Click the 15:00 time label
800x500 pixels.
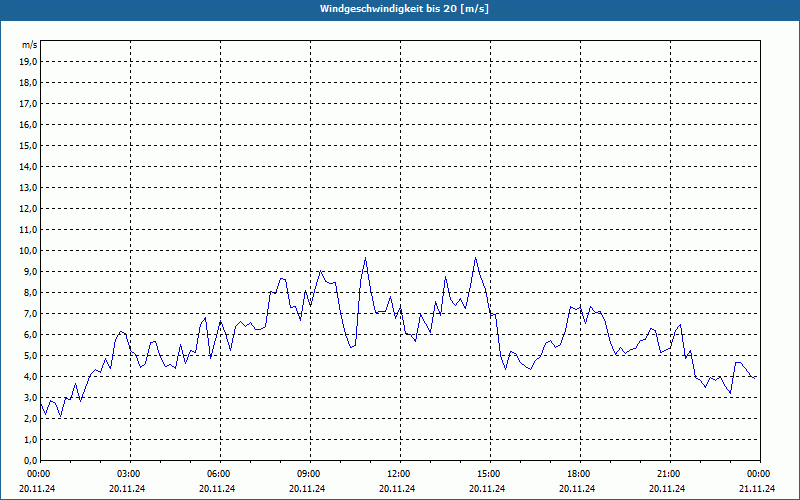click(490, 474)
